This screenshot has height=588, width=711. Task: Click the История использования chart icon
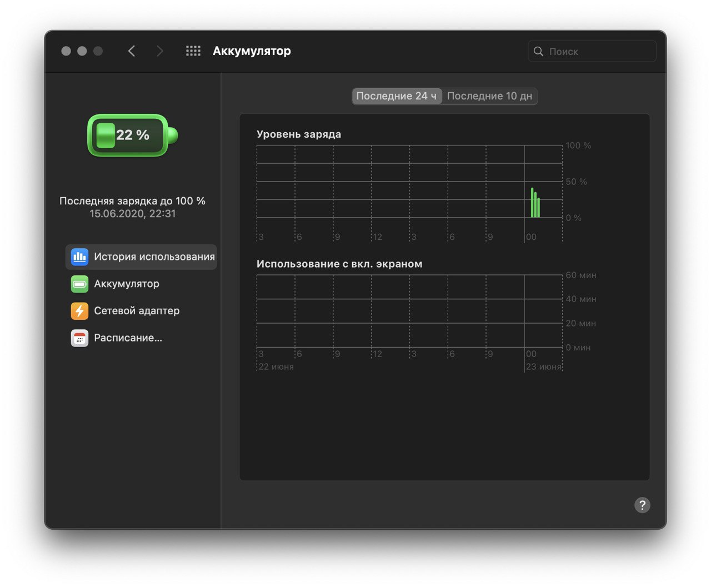pos(79,257)
